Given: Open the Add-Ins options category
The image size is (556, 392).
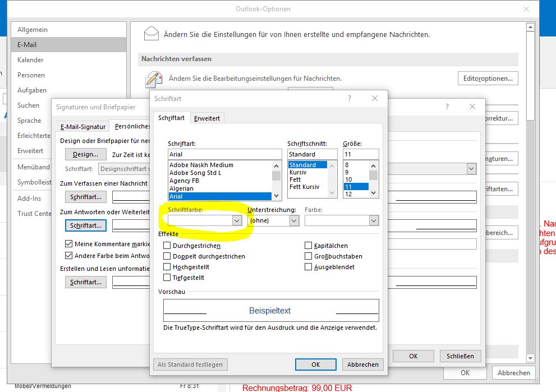Looking at the screenshot, I should point(32,199).
